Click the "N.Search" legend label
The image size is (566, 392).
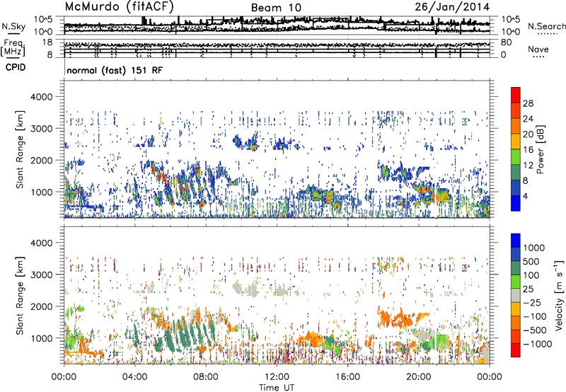546,26
